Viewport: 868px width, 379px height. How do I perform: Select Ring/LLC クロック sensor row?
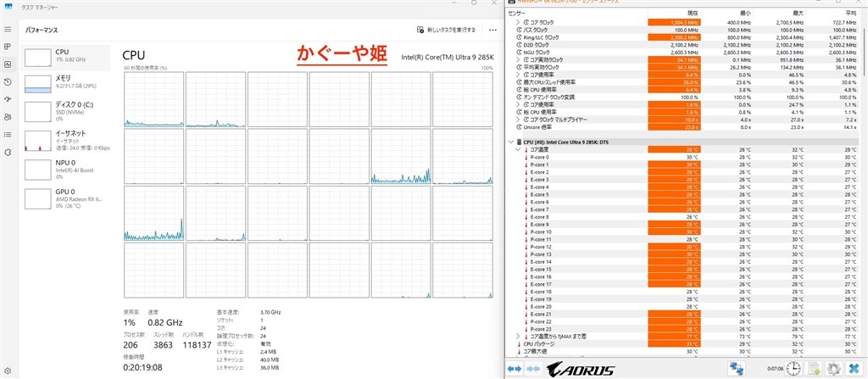pyautogui.click(x=682, y=37)
